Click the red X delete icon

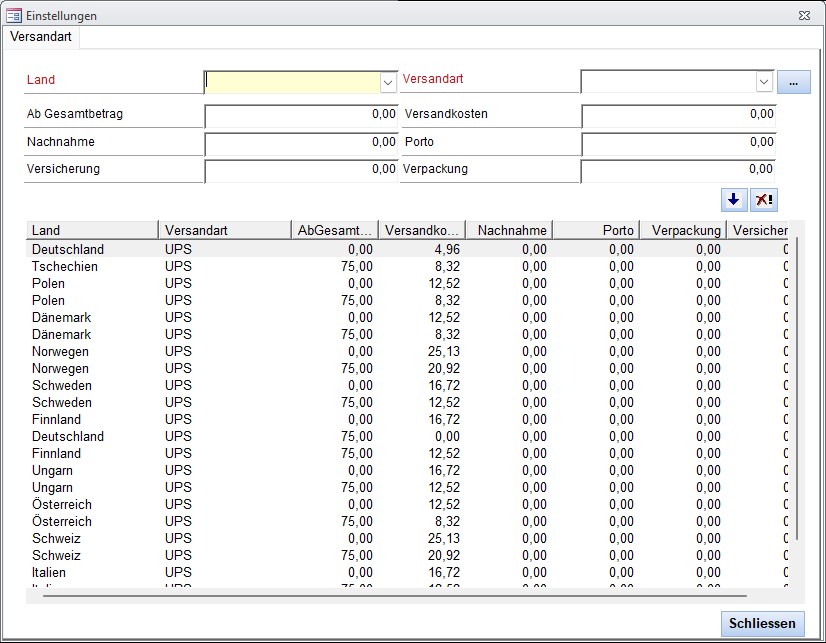click(x=764, y=199)
